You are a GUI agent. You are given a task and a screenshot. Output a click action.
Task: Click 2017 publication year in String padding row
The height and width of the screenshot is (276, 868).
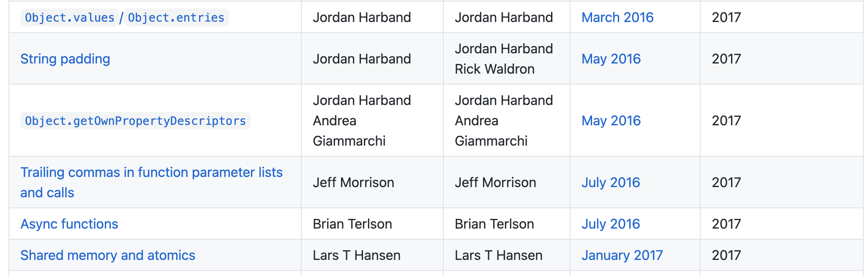tap(726, 59)
